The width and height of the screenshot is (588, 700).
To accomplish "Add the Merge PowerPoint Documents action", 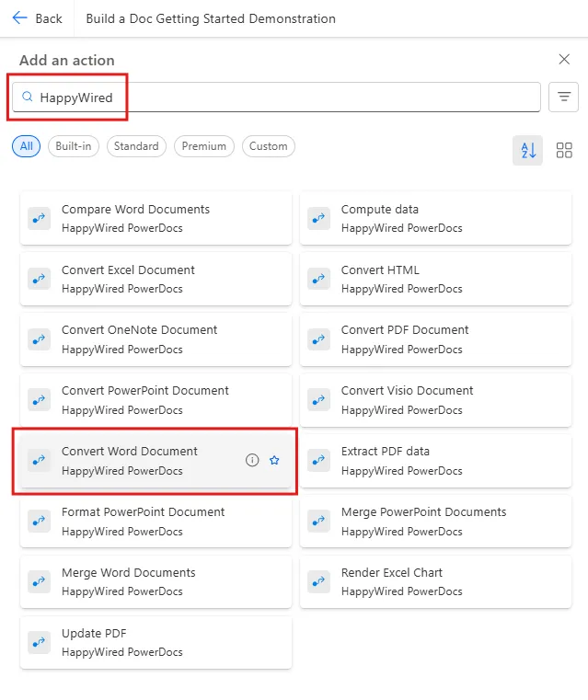I will pos(435,521).
